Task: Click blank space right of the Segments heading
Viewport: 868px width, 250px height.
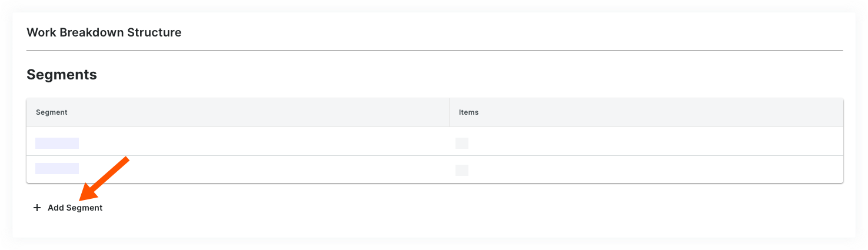Action: pyautogui.click(x=412, y=75)
